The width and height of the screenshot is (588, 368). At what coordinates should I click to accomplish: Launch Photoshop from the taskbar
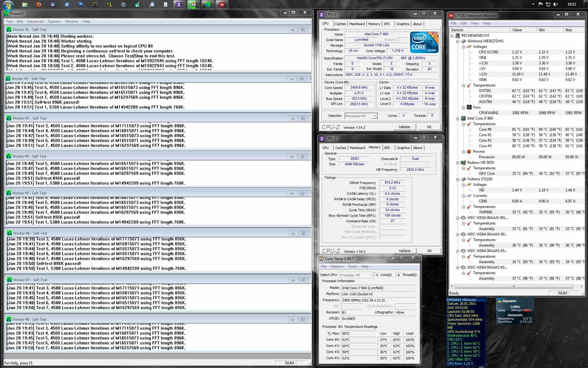tap(81, 5)
